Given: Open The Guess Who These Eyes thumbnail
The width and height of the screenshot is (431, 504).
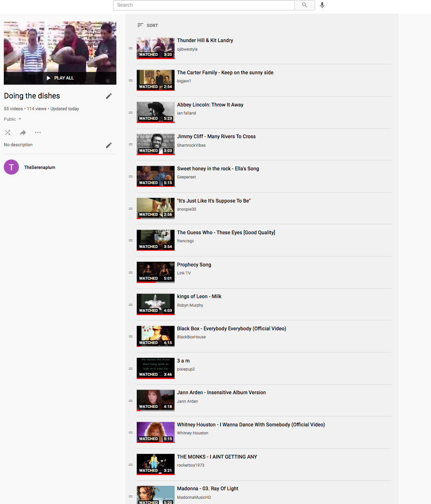Looking at the screenshot, I should click(156, 240).
